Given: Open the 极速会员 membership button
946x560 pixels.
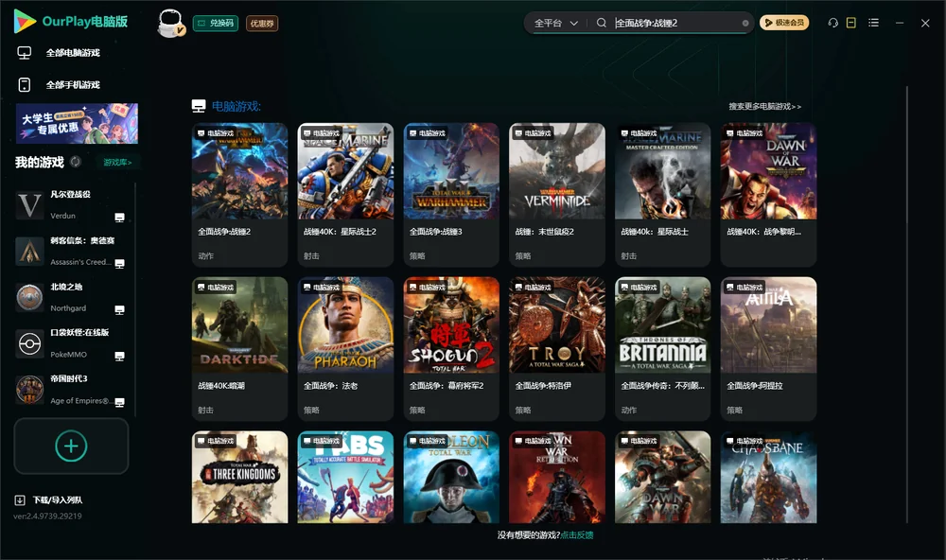Looking at the screenshot, I should coord(783,23).
